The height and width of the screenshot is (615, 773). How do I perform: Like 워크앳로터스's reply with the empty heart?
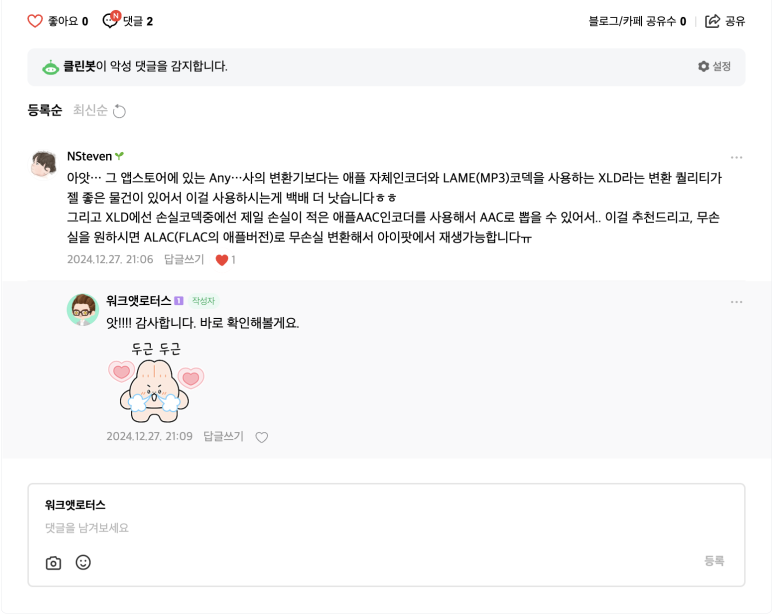[262, 437]
